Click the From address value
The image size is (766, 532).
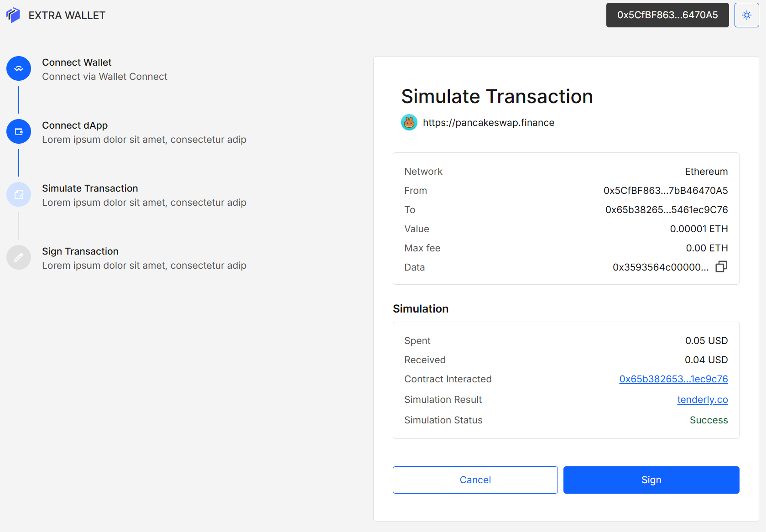click(x=665, y=191)
